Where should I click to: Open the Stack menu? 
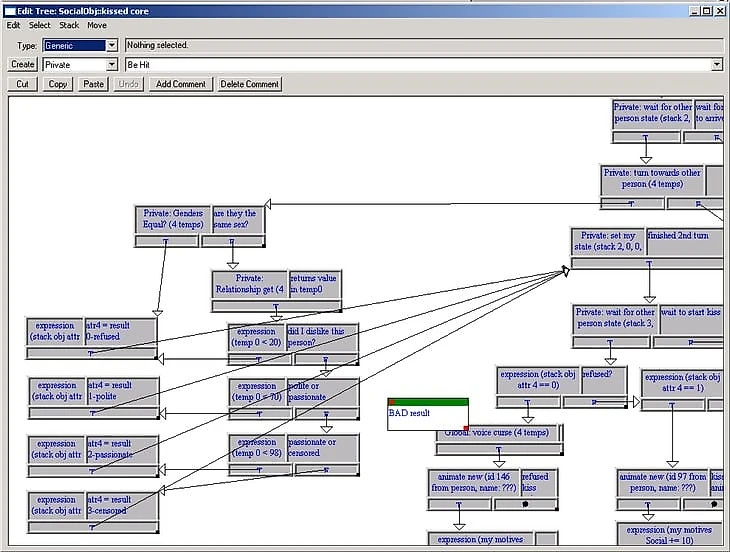pos(69,25)
